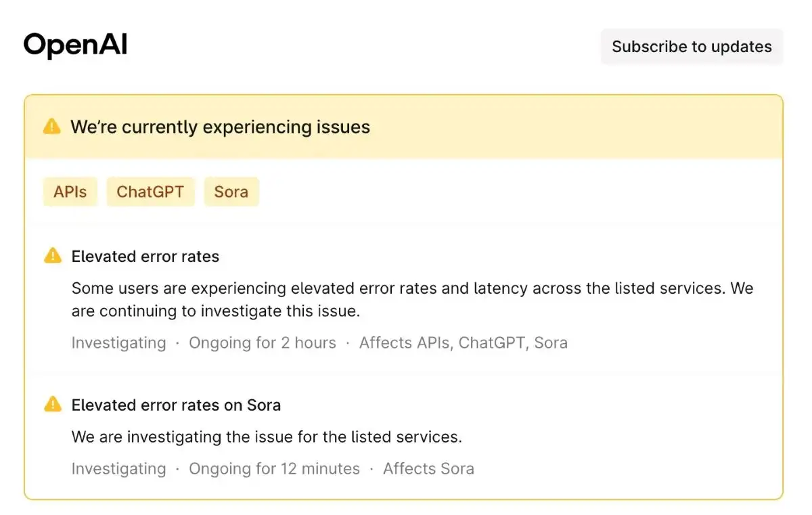Click the warning icon beside Elevated error rates
Viewport: 812px width, 515px height.
point(52,256)
